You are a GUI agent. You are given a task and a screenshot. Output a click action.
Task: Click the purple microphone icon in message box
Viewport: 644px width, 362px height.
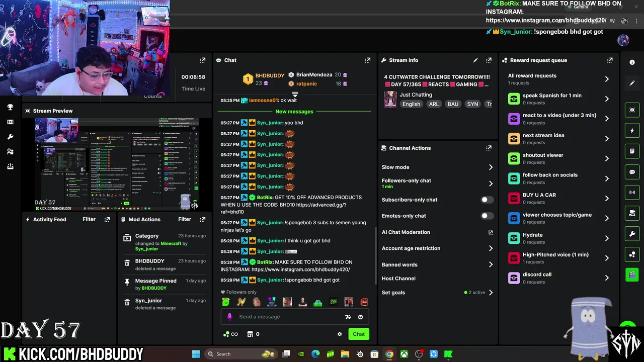tap(229, 317)
